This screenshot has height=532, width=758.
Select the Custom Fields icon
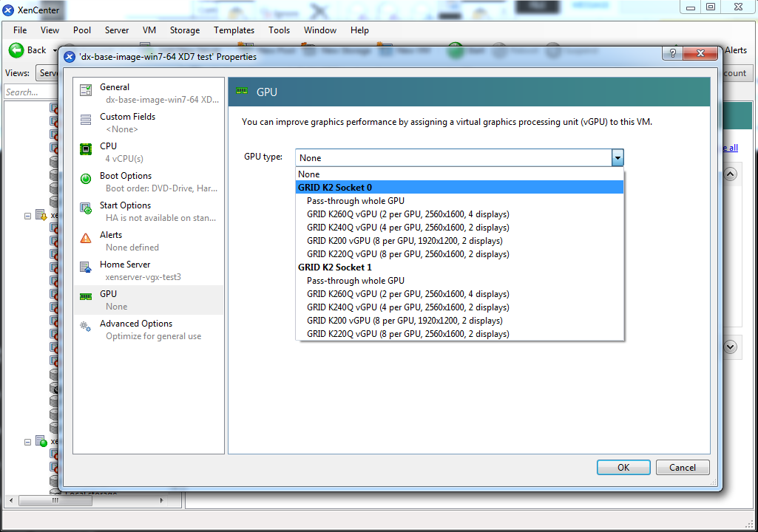point(87,119)
